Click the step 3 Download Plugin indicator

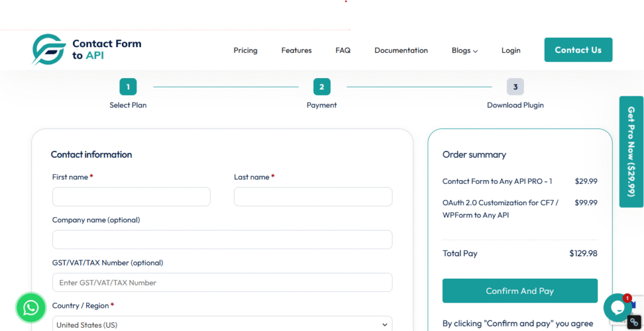[x=515, y=87]
